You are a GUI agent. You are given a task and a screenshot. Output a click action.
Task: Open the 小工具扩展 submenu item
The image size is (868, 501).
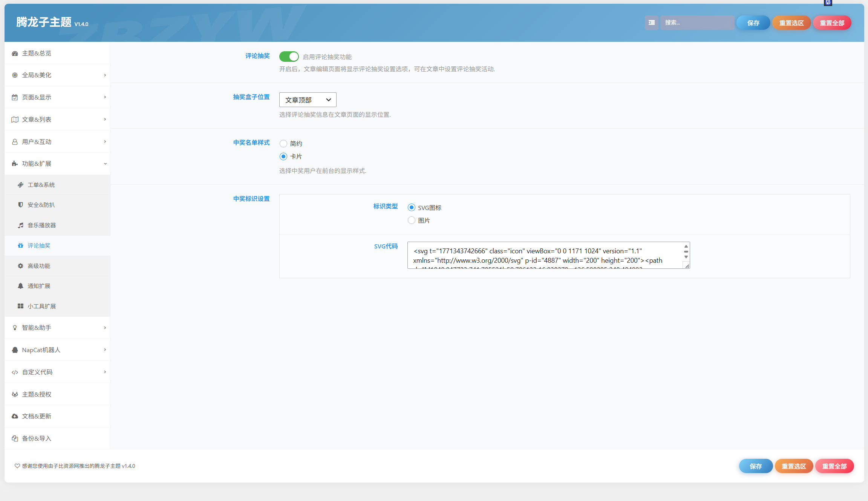pos(57,306)
